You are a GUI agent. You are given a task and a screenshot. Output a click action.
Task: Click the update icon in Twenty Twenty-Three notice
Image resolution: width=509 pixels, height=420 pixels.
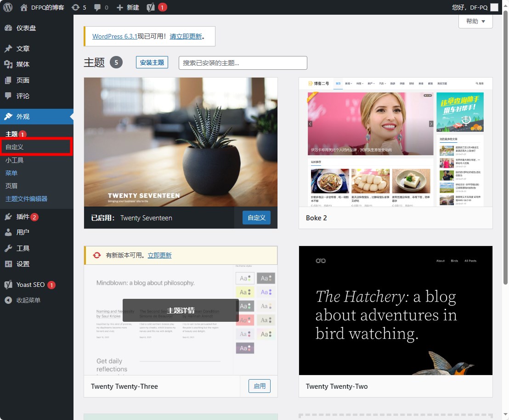pos(97,255)
